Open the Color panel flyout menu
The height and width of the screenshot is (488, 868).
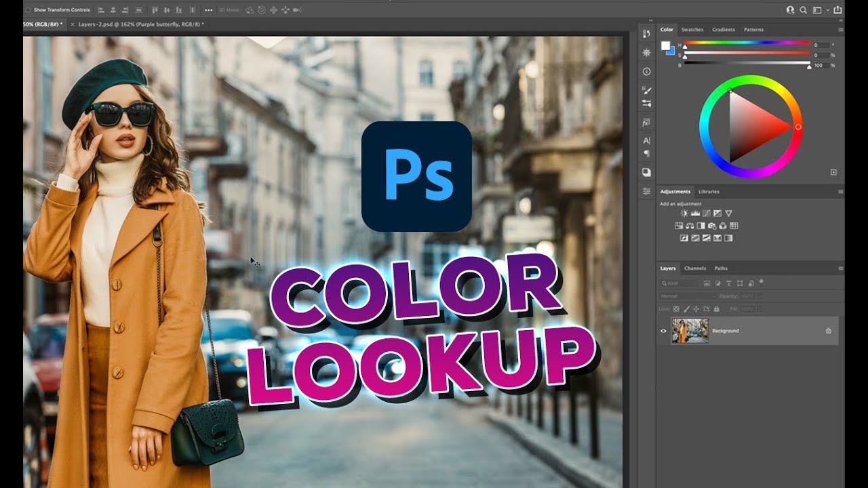pos(841,30)
